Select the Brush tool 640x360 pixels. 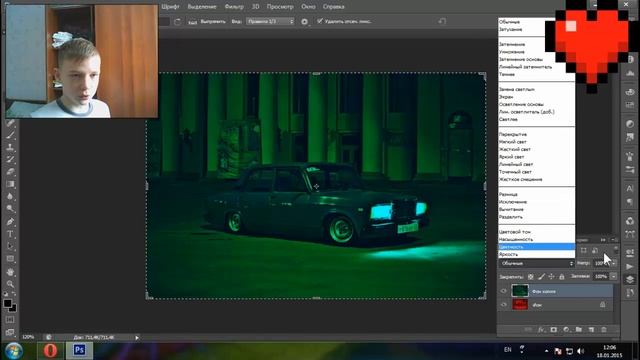pos(10,134)
